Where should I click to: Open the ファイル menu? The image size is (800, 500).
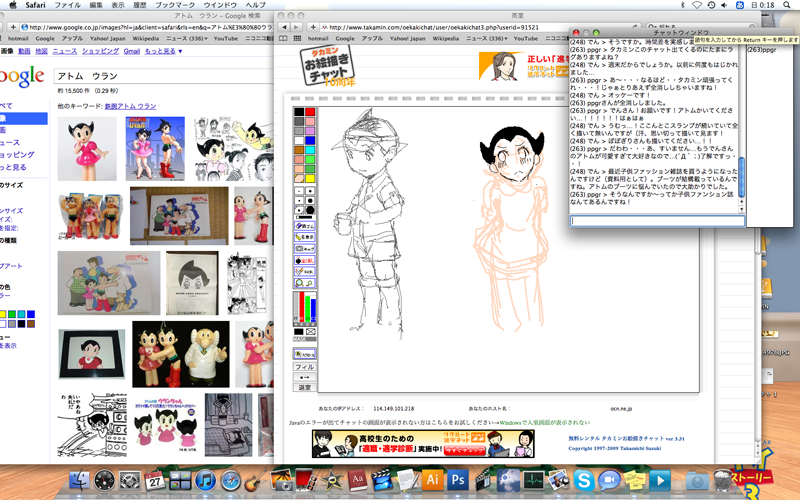click(67, 5)
